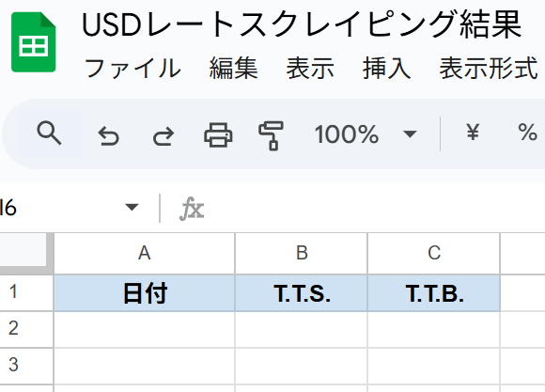The image size is (545, 392).
Task: Select column B header
Action: (302, 253)
